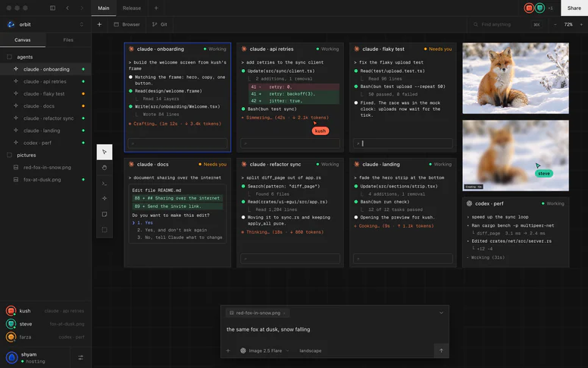The image size is (588, 368).
Task: Add attachment with the prompt plus icon
Action: coord(228,351)
